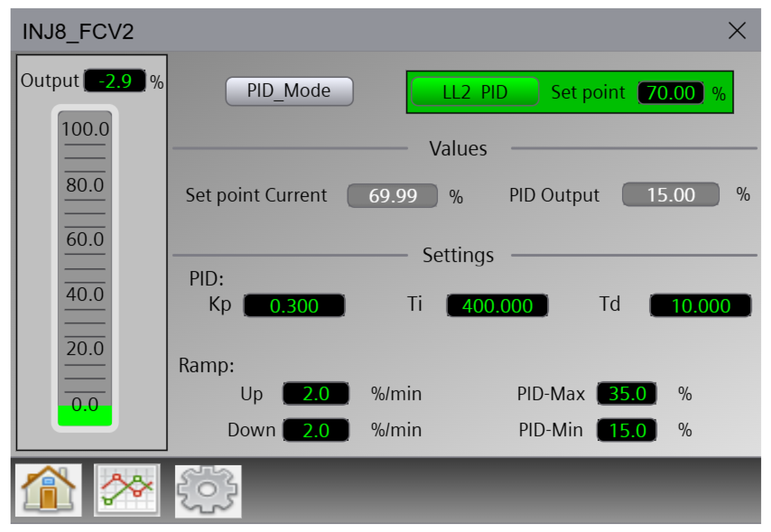
Task: Edit the Set point 70.00 field
Action: 670,93
